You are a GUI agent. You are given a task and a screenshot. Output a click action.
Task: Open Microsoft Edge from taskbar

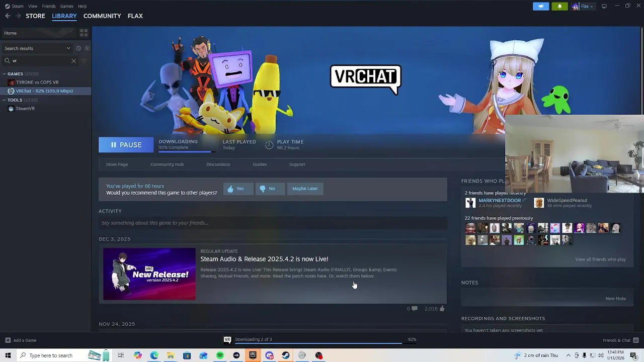154,355
